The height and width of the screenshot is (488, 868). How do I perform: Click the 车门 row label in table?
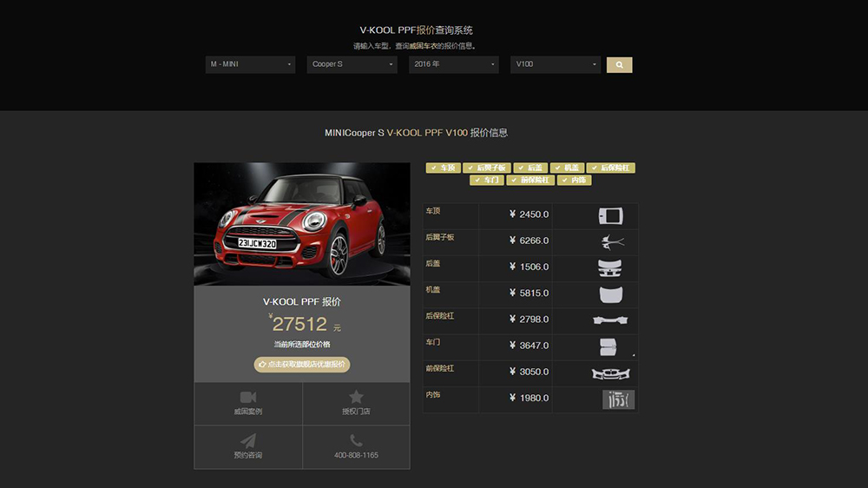433,342
